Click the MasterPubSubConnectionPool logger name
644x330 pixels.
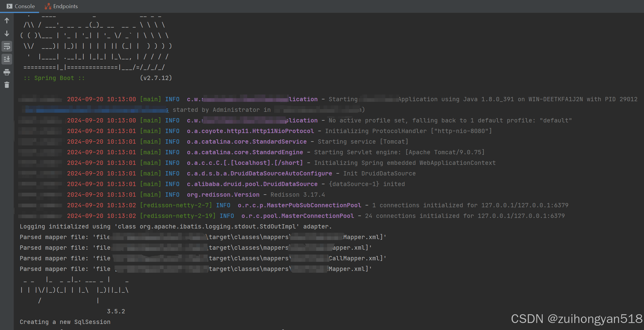[x=299, y=205]
